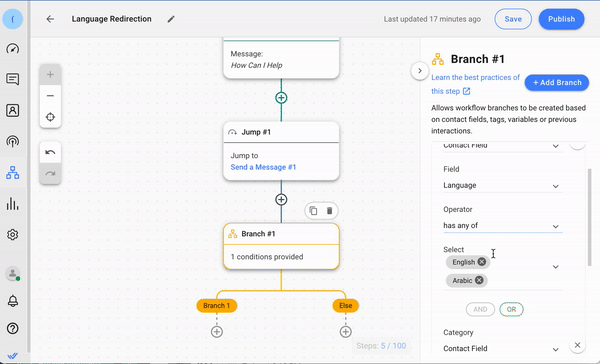Zoom out on the canvas
Viewport: 600px width, 364px height.
click(x=50, y=96)
